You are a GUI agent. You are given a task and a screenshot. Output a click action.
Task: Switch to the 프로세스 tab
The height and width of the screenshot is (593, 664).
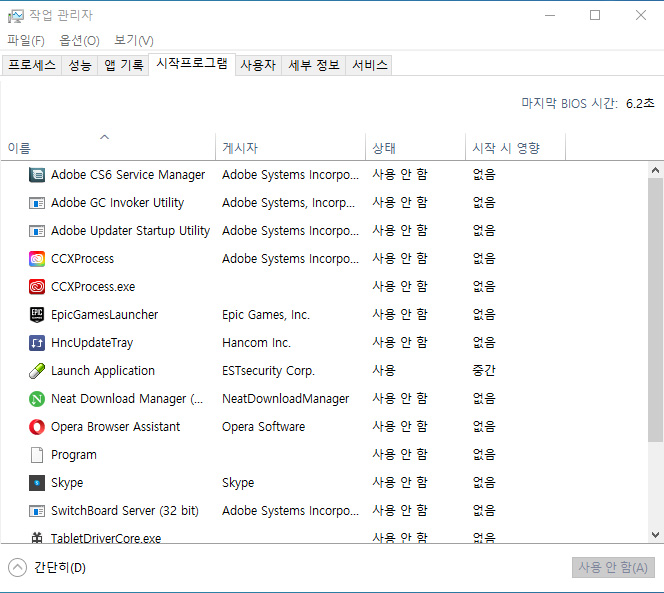click(32, 65)
